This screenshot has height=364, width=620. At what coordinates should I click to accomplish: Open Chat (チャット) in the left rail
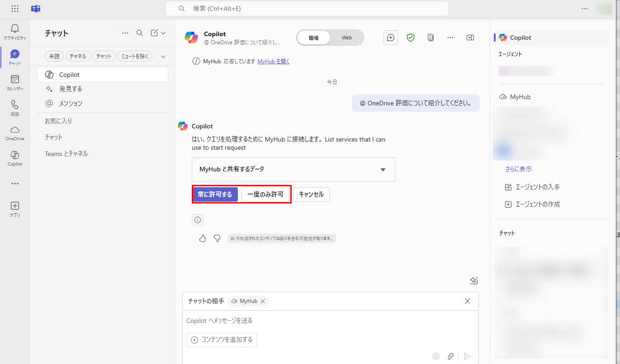coord(15,57)
